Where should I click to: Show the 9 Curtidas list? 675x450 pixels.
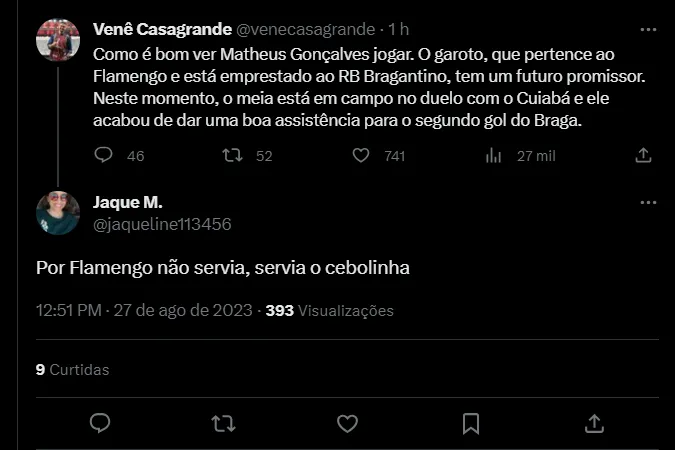pyautogui.click(x=72, y=370)
